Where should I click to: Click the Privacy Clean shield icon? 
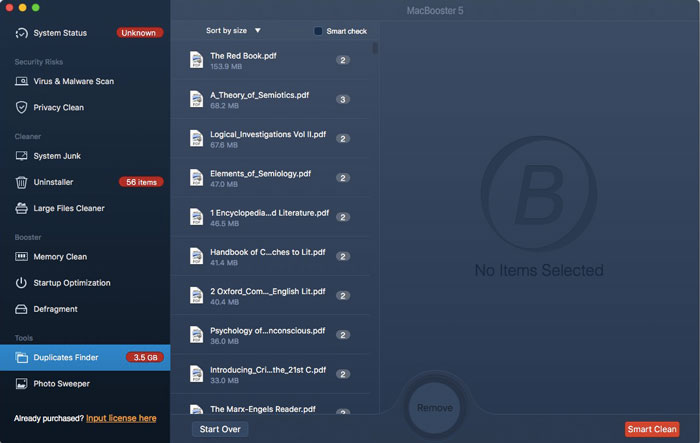tap(21, 108)
